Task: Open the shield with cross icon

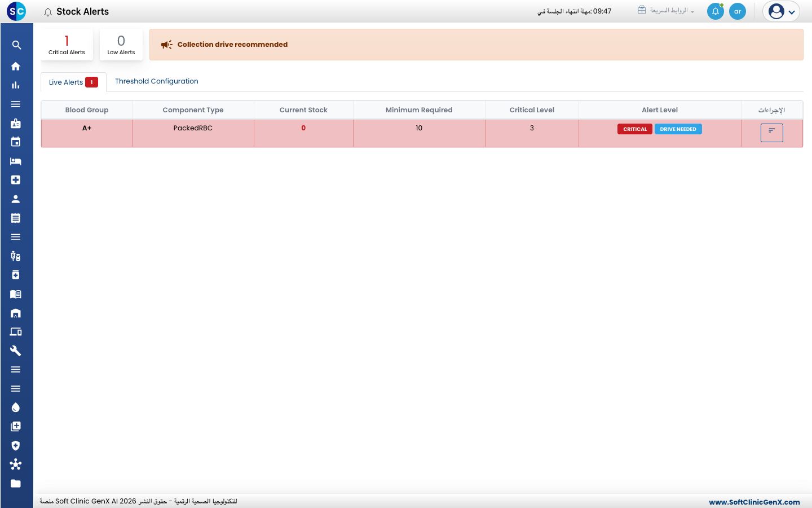Action: click(x=16, y=446)
